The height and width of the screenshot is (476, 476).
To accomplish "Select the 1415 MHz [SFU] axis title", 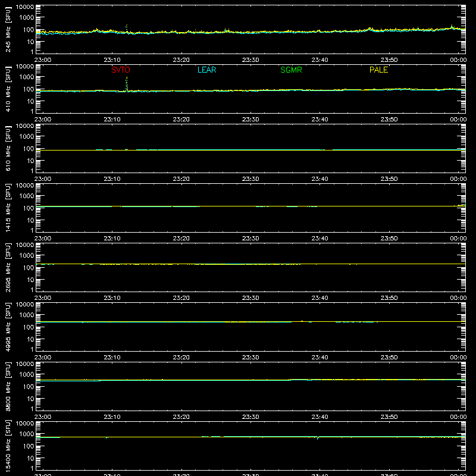I will [8, 208].
